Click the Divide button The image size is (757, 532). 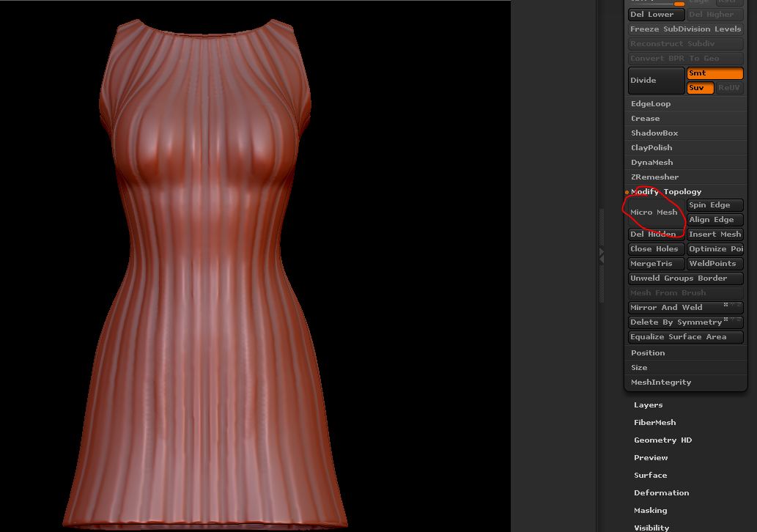pyautogui.click(x=656, y=80)
